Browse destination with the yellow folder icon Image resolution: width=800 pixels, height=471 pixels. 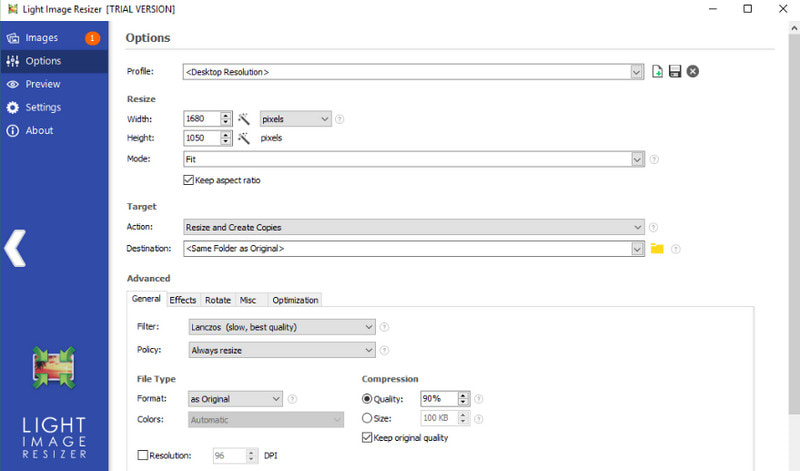click(657, 248)
